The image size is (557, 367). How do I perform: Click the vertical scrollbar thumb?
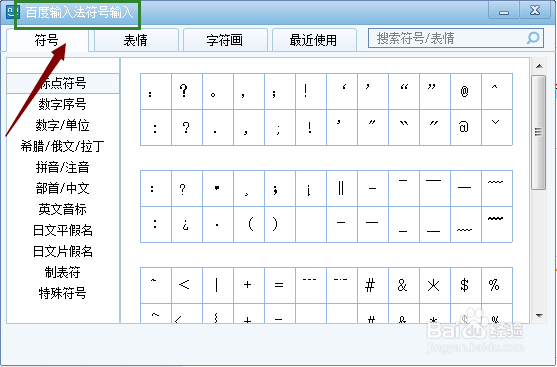point(539,132)
